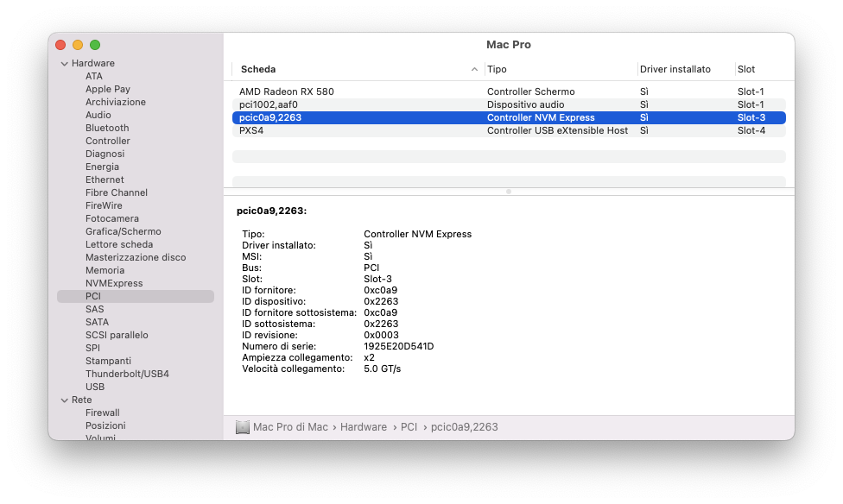The height and width of the screenshot is (504, 843).
Task: Open Posizioni under Rete
Action: (x=105, y=425)
